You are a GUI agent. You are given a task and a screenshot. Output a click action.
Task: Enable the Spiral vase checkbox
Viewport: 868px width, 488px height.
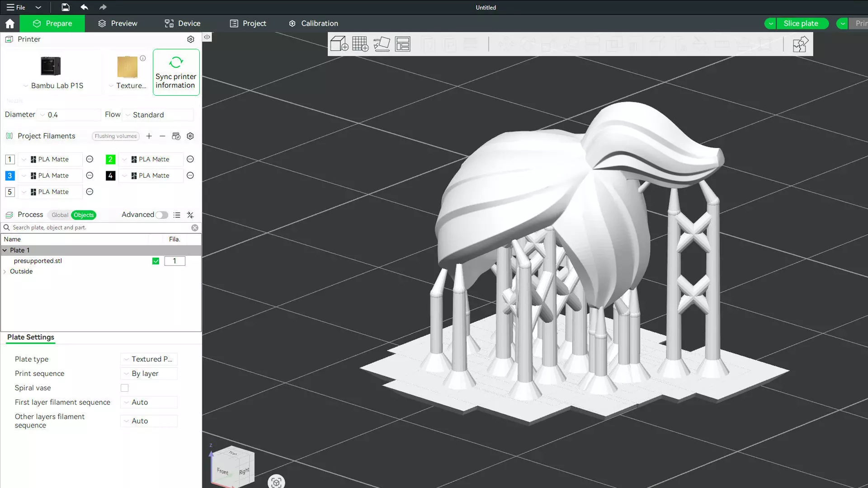(124, 388)
